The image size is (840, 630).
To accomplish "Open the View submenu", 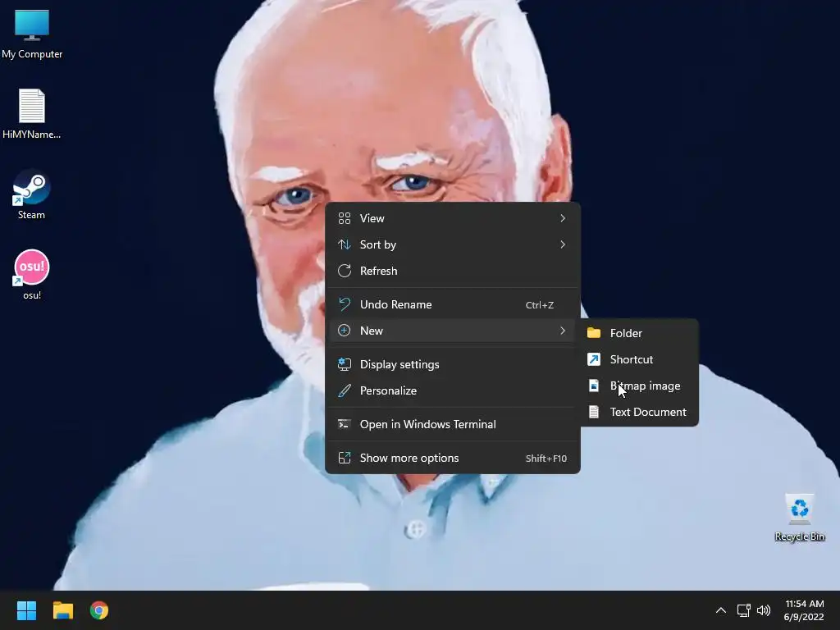I will coord(453,218).
